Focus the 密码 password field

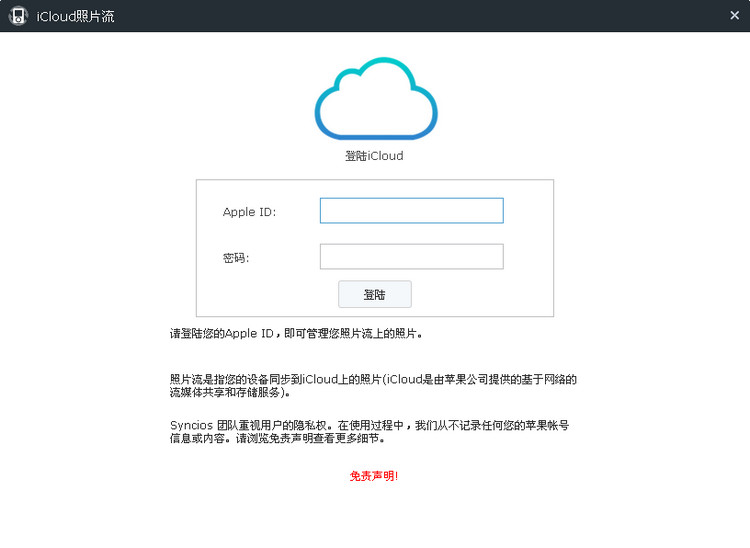pyautogui.click(x=411, y=256)
